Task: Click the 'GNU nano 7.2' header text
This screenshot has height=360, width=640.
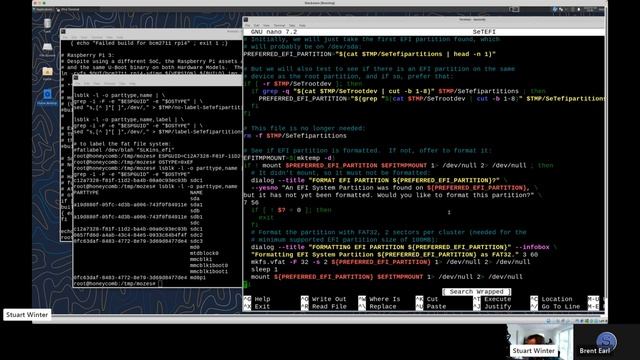Action: point(274,32)
